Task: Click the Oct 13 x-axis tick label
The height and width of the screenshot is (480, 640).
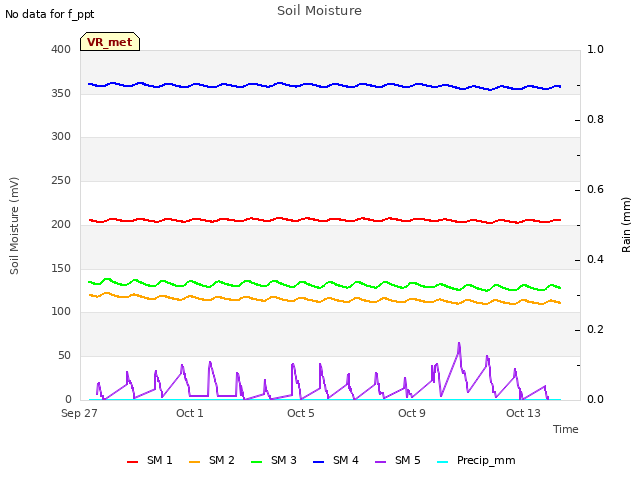Action: point(523,413)
